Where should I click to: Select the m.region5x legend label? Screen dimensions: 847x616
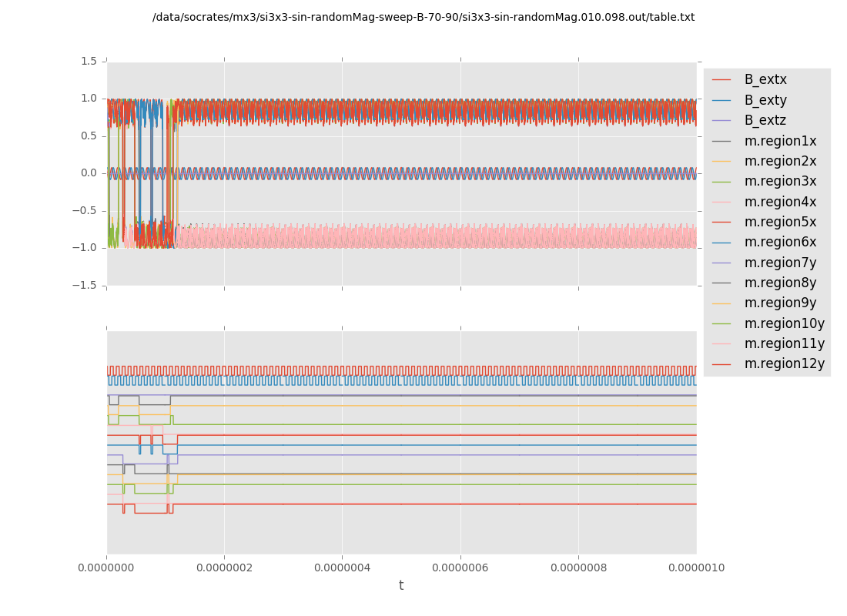click(780, 222)
